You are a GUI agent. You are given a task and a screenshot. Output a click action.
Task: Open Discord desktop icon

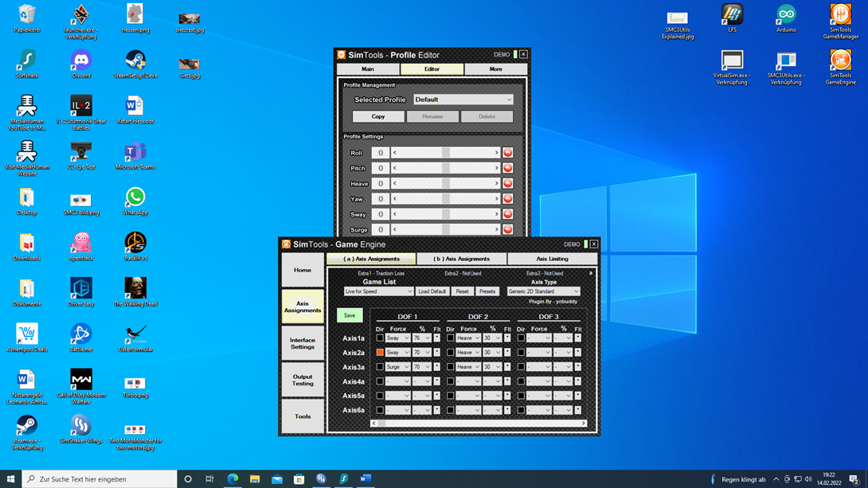(80, 64)
